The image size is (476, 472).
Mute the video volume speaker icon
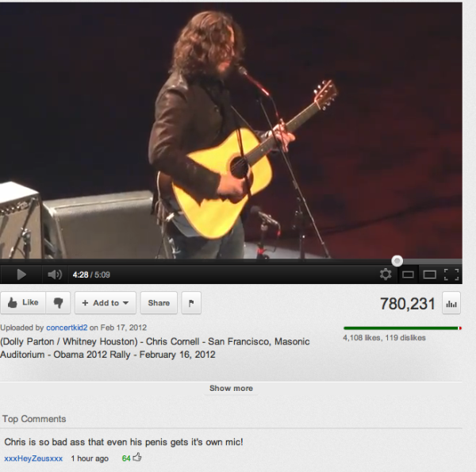tap(55, 274)
